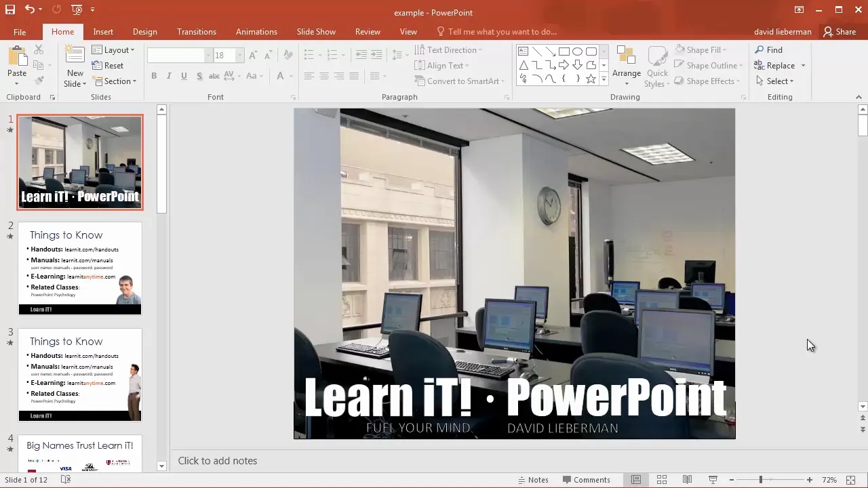Screen dimensions: 868x488
Task: Open the Select dropdown in Editing
Action: point(775,81)
